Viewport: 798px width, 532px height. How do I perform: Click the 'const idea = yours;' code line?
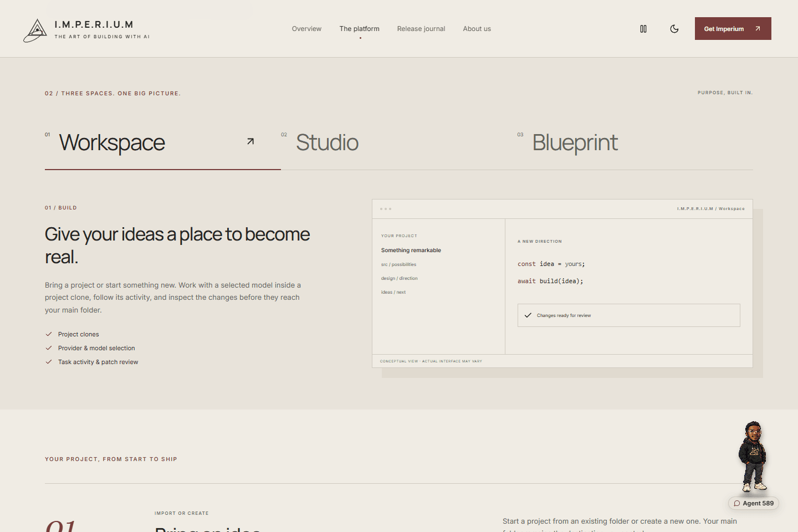click(x=551, y=264)
